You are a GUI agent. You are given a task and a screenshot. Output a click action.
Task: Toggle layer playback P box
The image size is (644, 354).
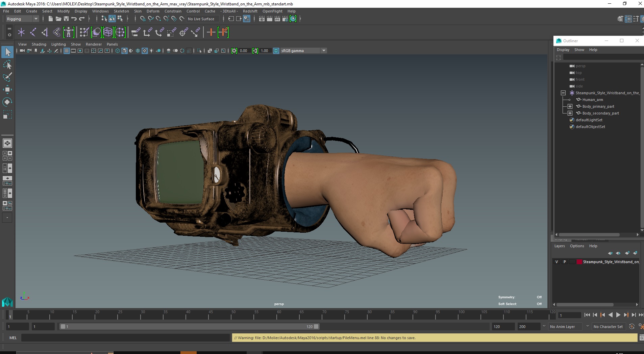click(x=565, y=262)
